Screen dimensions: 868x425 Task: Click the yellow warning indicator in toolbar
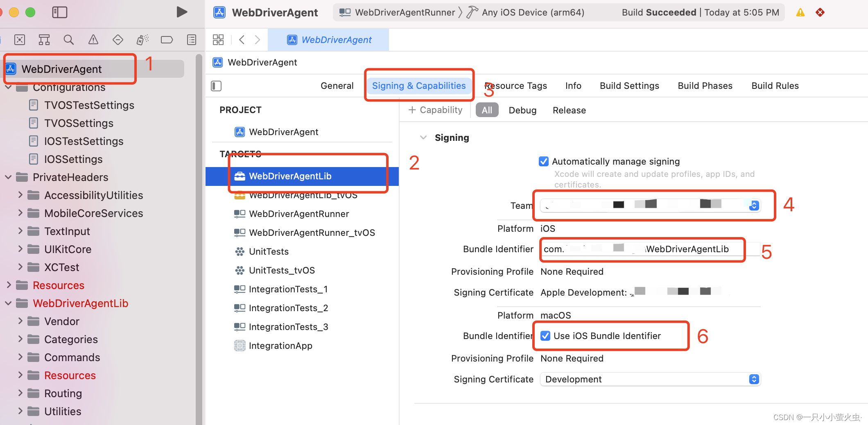pyautogui.click(x=800, y=12)
